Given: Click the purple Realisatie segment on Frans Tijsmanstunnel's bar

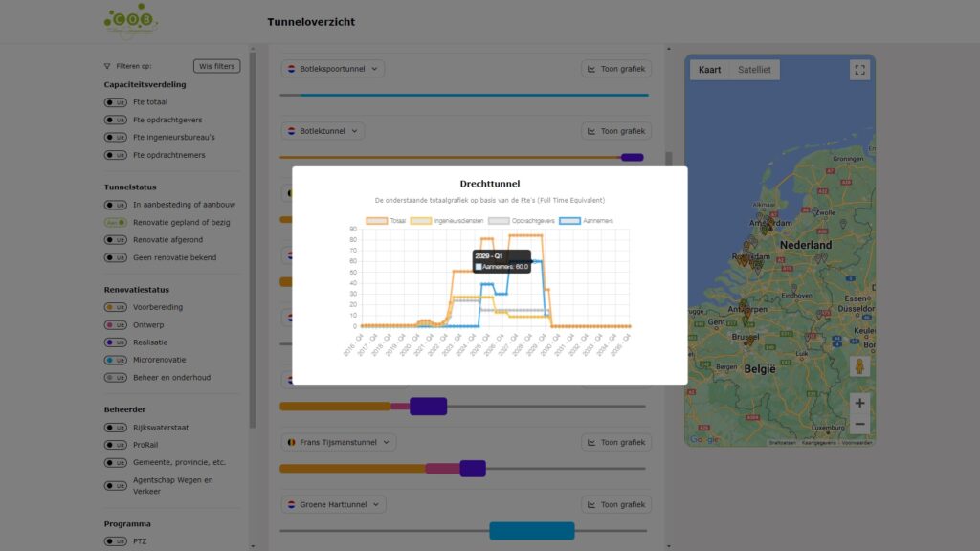Looking at the screenshot, I should pos(473,469).
